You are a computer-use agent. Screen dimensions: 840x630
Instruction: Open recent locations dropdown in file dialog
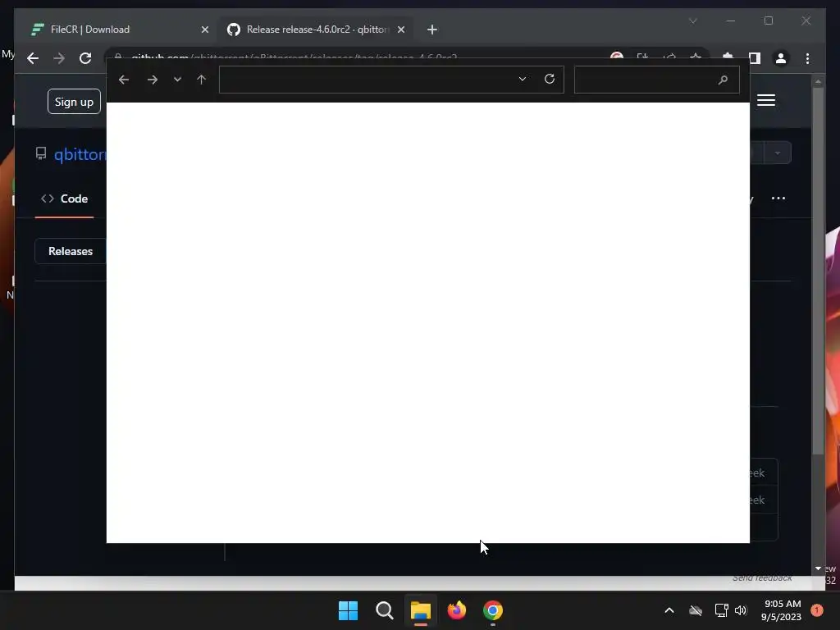click(x=177, y=80)
